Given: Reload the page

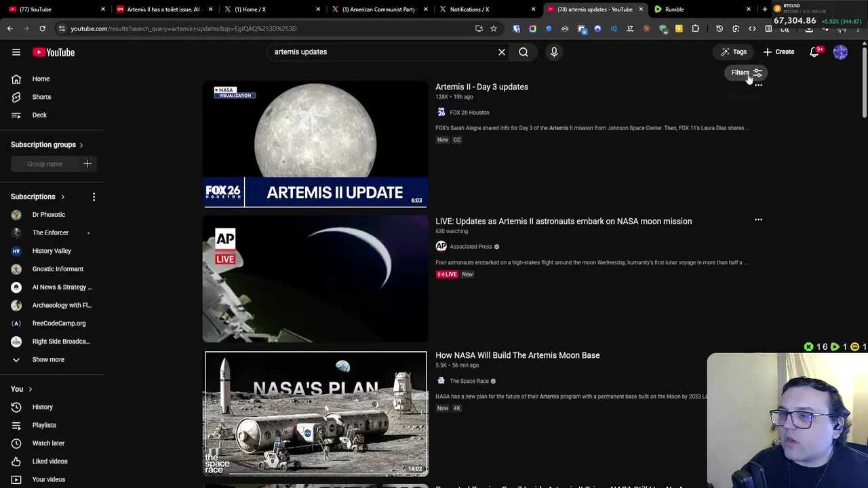Looking at the screenshot, I should (x=42, y=28).
